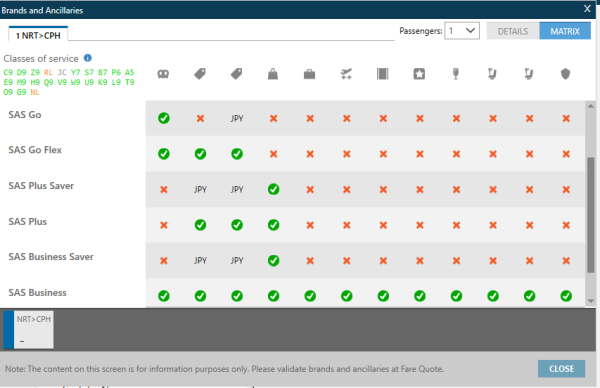Image resolution: width=600 pixels, height=388 pixels.
Task: Click the SAS Business Saver brand row label
Action: click(51, 257)
